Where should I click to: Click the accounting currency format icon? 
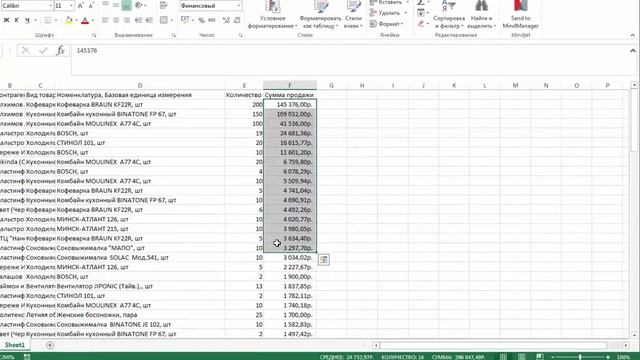click(185, 20)
